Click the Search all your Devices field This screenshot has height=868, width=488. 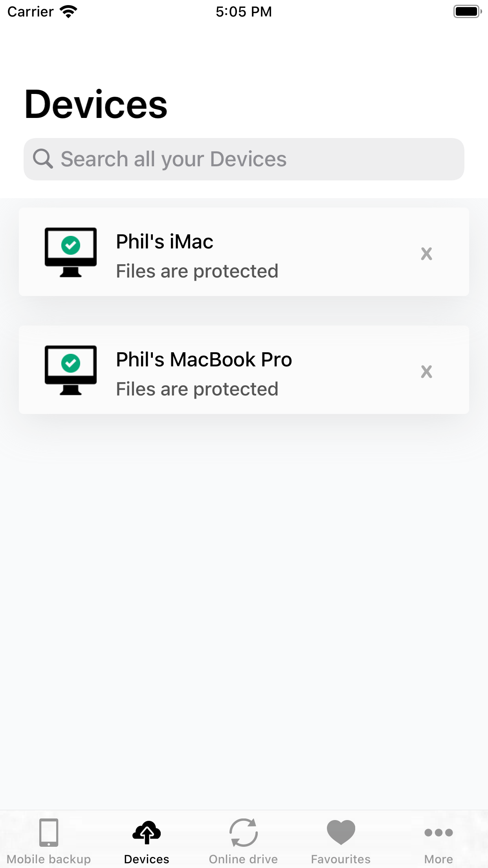pyautogui.click(x=244, y=159)
